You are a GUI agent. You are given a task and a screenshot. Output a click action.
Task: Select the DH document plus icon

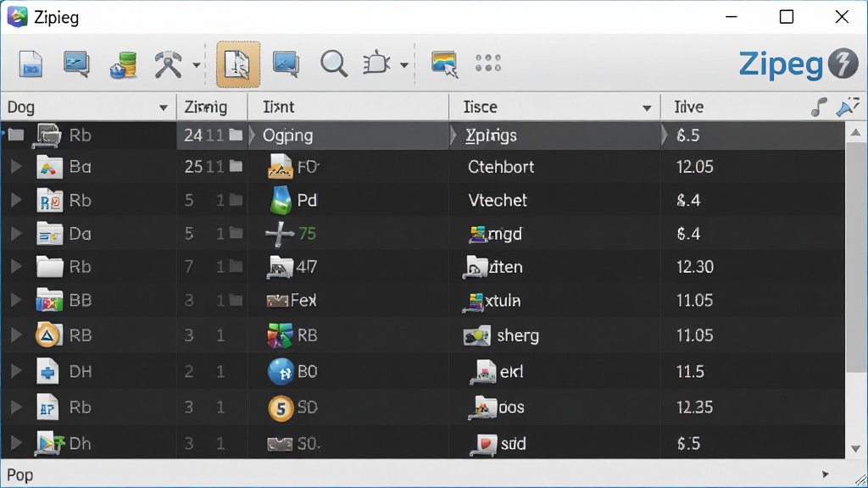coord(47,371)
